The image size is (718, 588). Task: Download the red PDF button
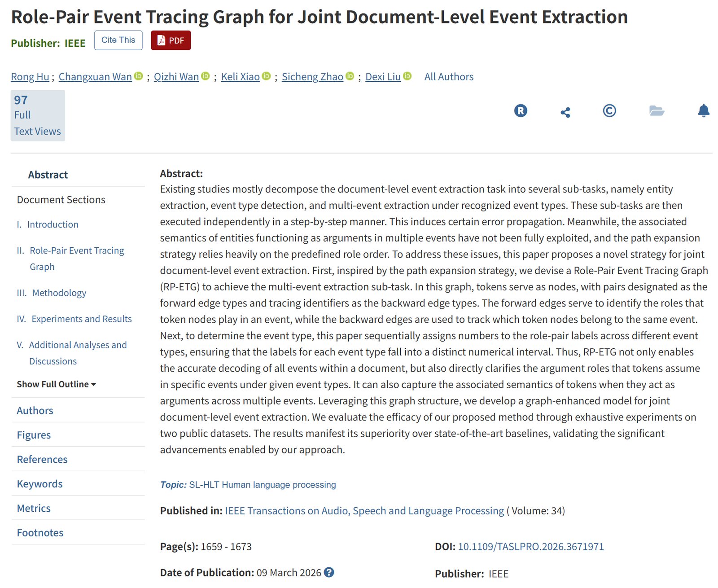point(171,40)
